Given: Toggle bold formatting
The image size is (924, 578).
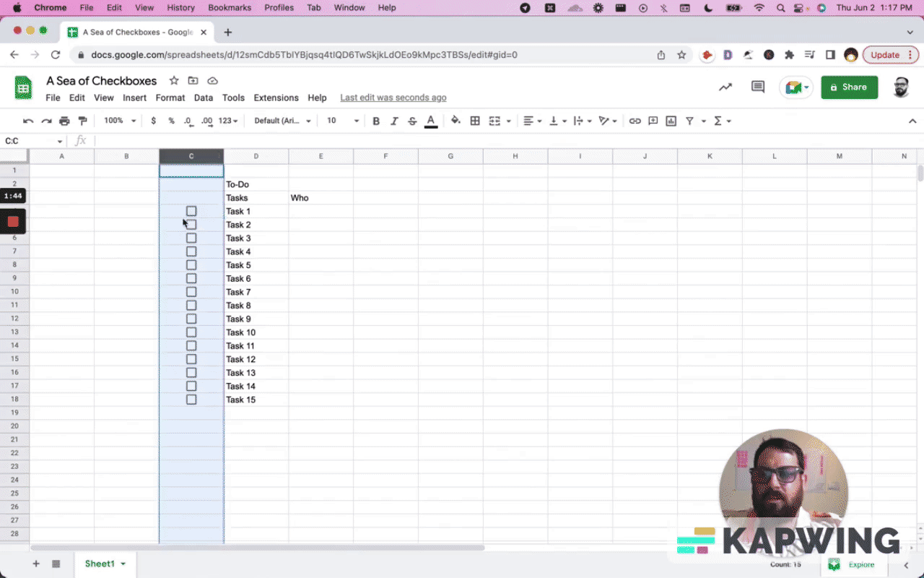Looking at the screenshot, I should tap(376, 121).
